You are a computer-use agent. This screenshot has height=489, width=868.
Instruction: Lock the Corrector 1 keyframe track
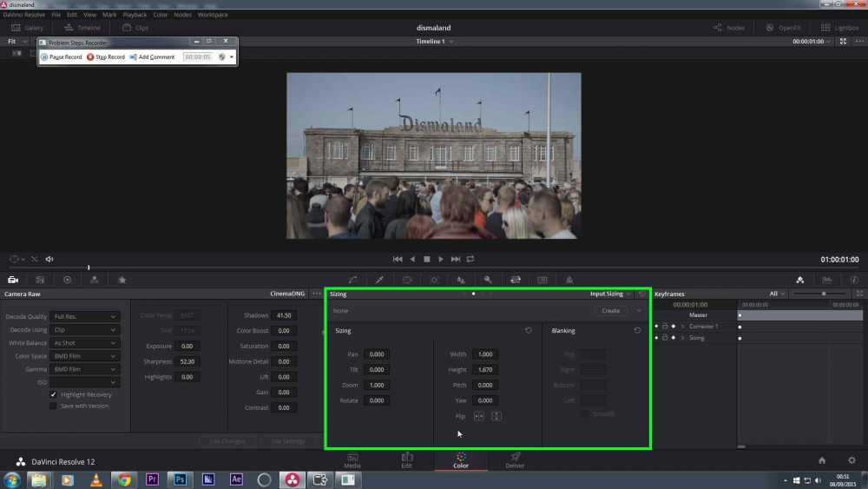pyautogui.click(x=665, y=327)
